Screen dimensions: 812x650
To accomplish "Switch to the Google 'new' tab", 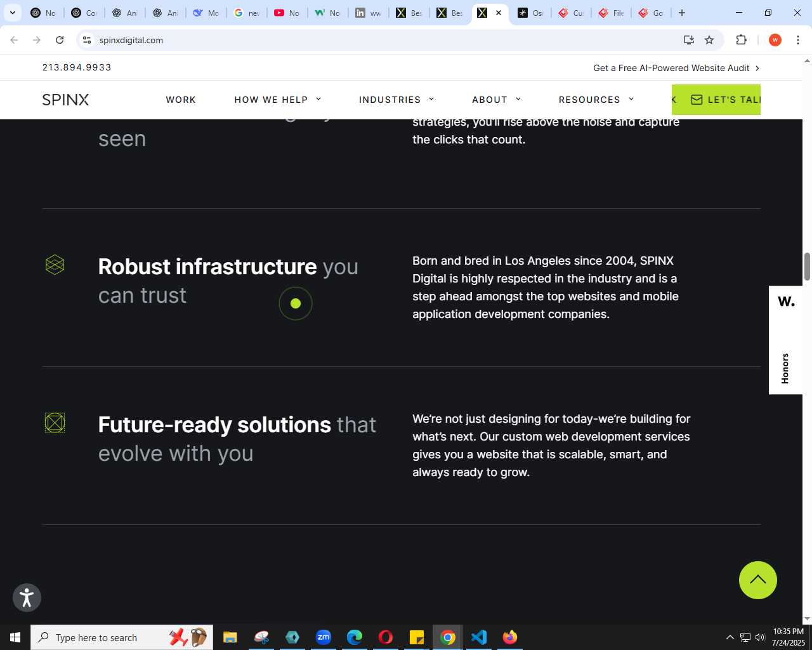I will 246,13.
